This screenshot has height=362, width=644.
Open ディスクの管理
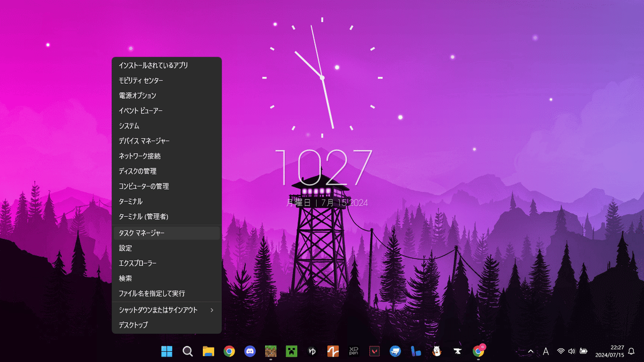tap(166, 171)
